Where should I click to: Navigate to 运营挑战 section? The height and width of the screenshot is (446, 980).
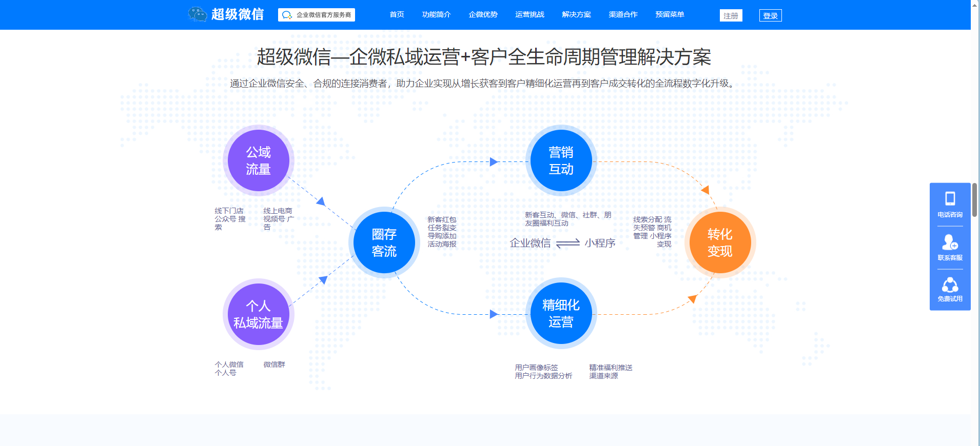(530, 15)
